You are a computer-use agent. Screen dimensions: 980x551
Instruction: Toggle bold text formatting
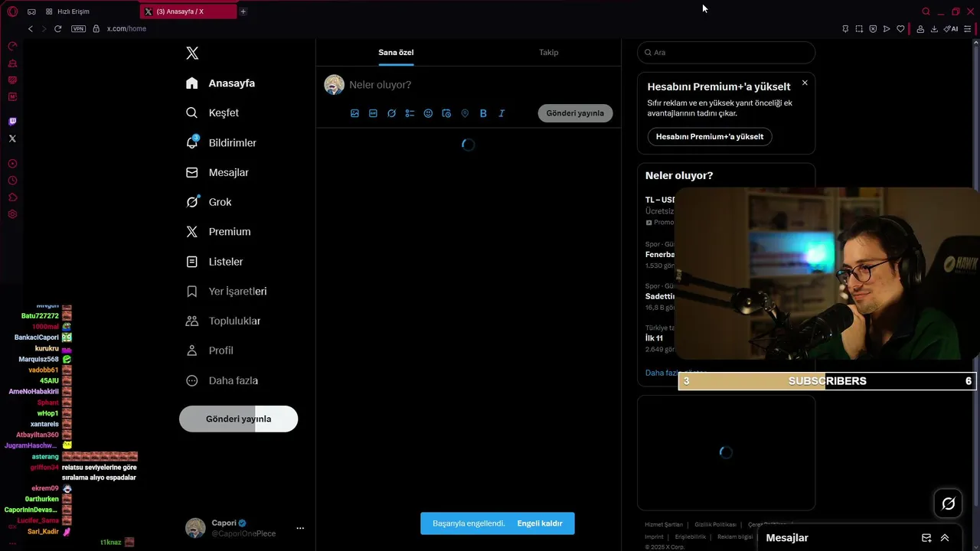[483, 113]
